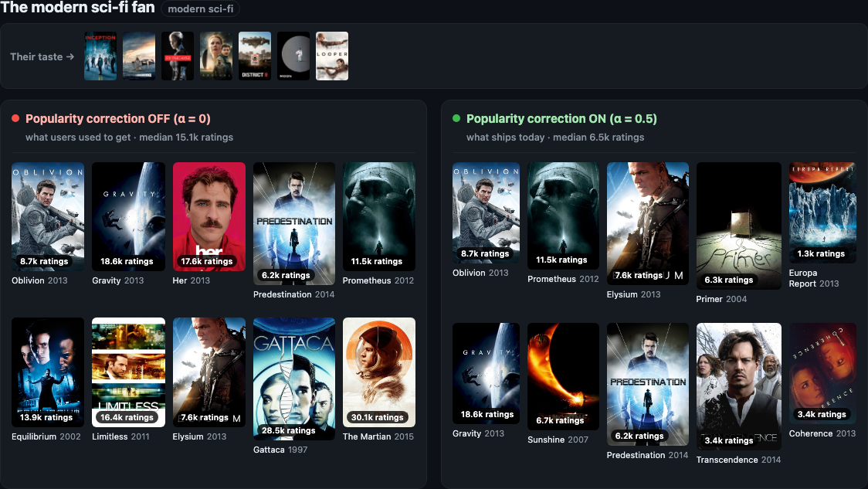Click Predestination poster in the correction OFF panel
The height and width of the screenshot is (489, 868).
click(x=294, y=224)
